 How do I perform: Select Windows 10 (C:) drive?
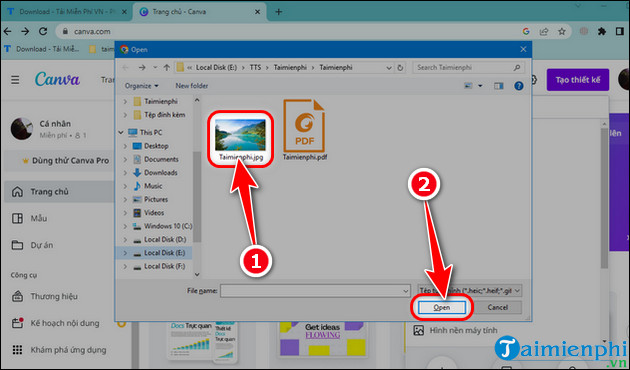(x=168, y=226)
